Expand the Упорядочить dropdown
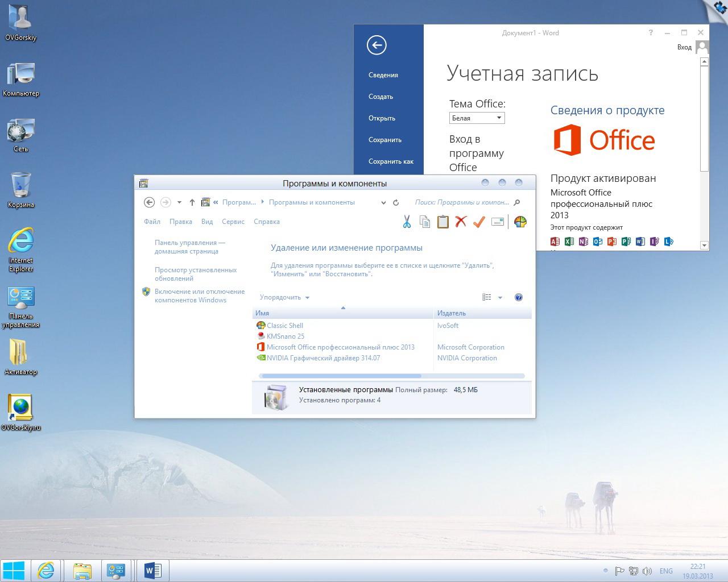The height and width of the screenshot is (582, 728). point(284,297)
